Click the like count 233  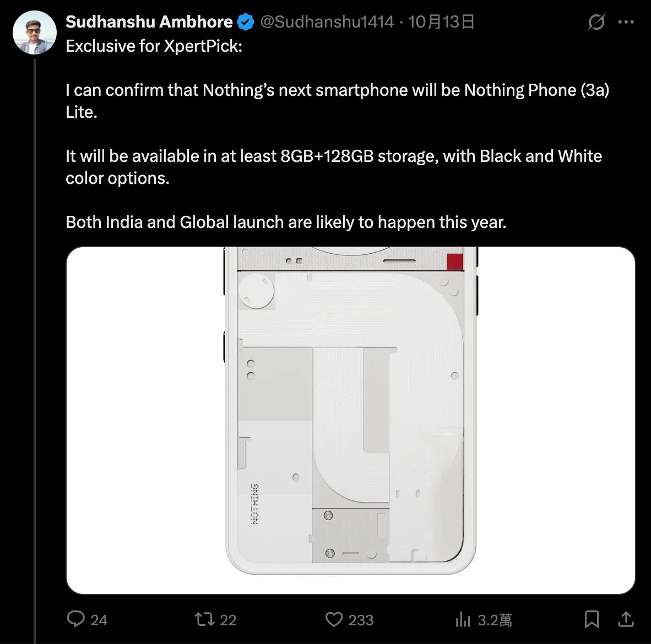[361, 620]
